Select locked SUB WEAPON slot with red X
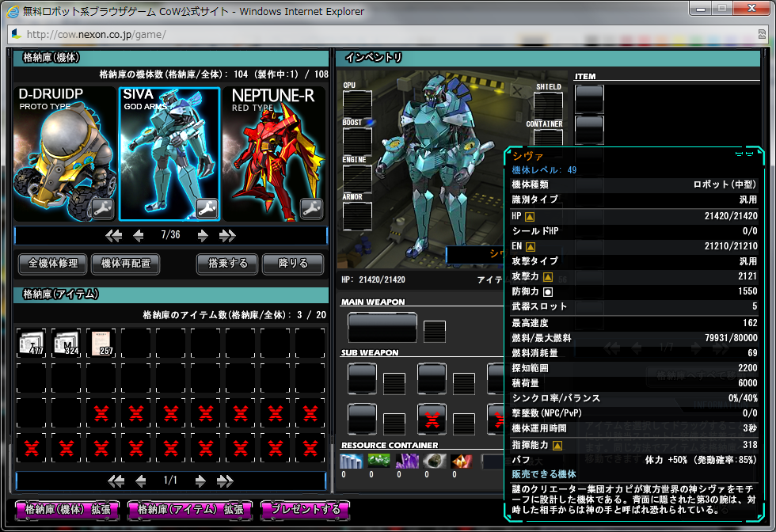 pyautogui.click(x=432, y=420)
